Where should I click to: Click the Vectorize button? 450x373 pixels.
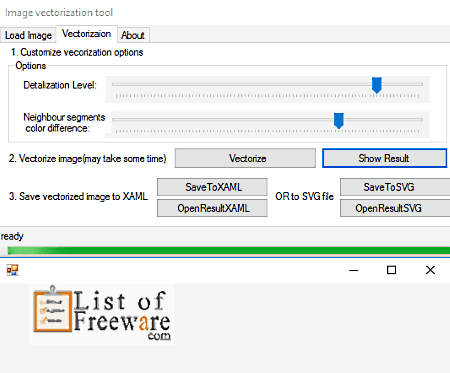click(245, 158)
